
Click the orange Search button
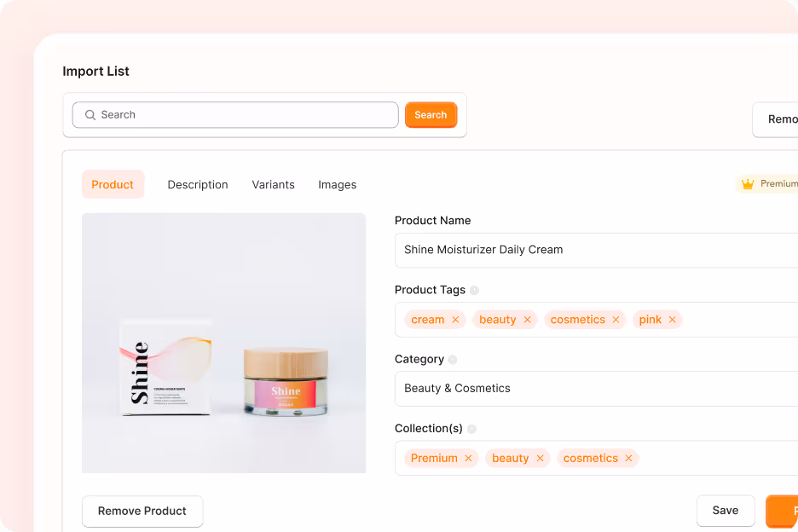coord(431,115)
